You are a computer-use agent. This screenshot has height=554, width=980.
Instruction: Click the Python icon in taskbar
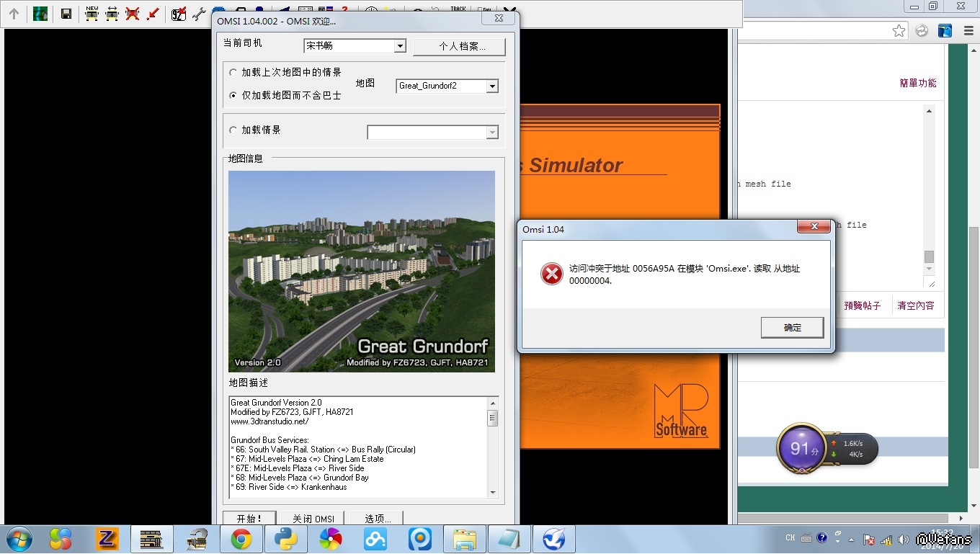click(x=286, y=539)
